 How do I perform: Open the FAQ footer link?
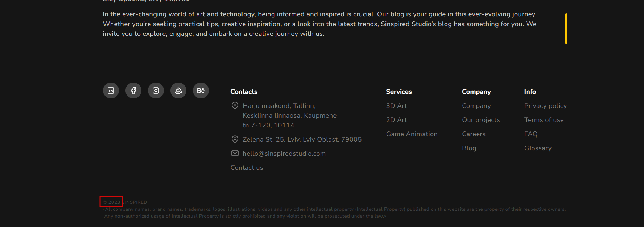click(531, 134)
